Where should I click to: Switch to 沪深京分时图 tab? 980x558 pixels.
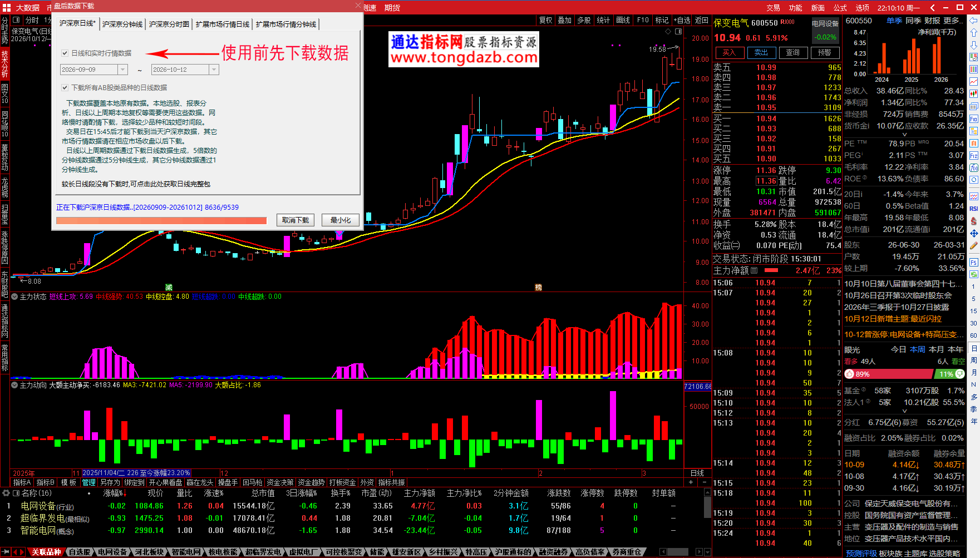(x=169, y=24)
